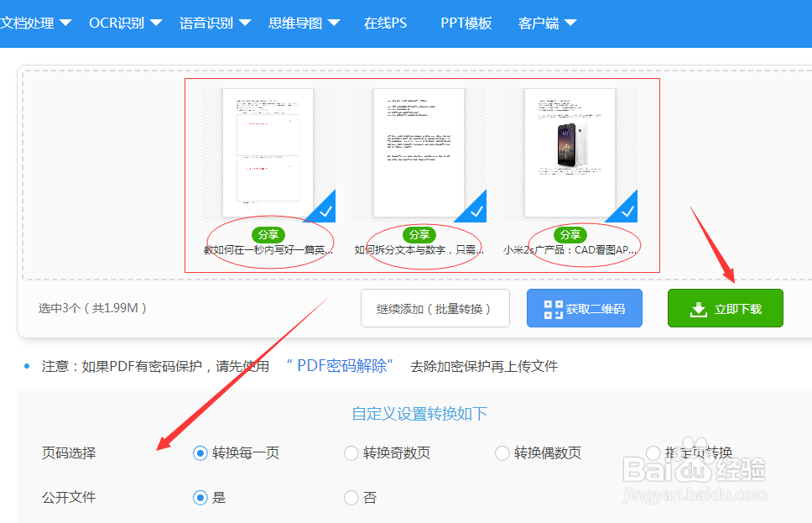Expand the OCR识别 dropdown
Screen dimensions: 812x523
point(116,24)
